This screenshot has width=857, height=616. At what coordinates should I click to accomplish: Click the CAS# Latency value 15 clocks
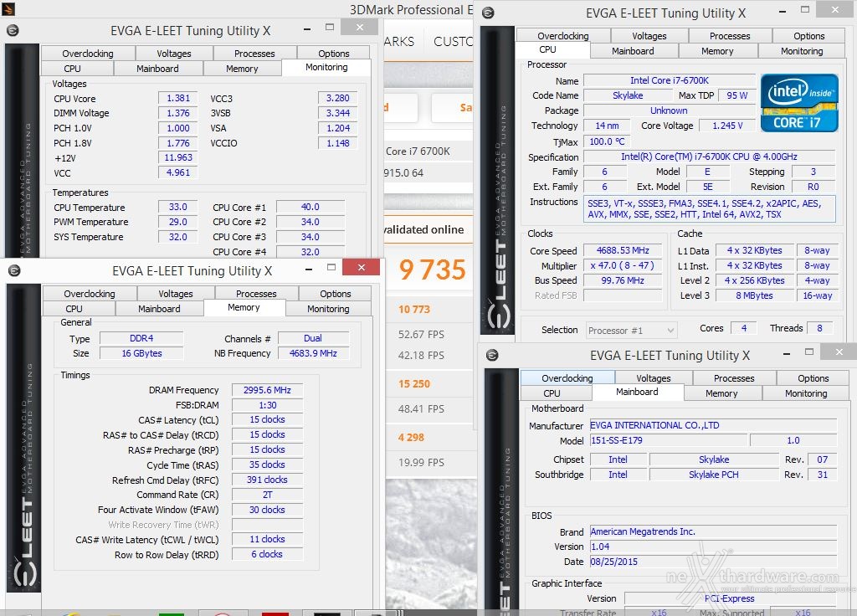267,420
